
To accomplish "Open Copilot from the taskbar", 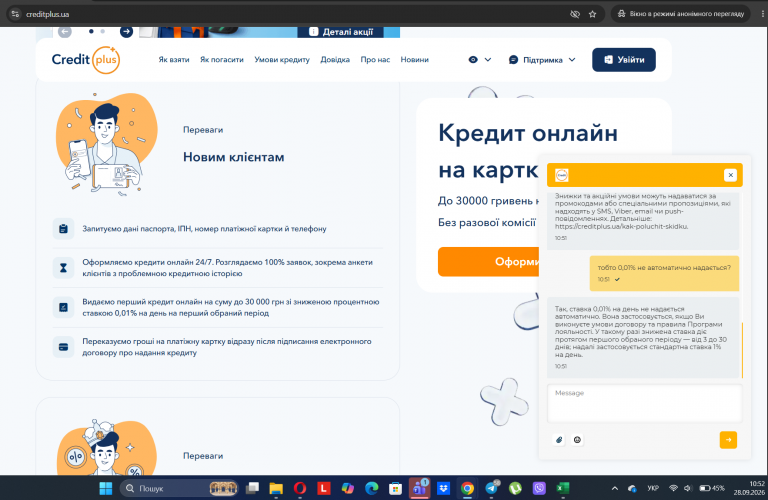I will pos(348,488).
